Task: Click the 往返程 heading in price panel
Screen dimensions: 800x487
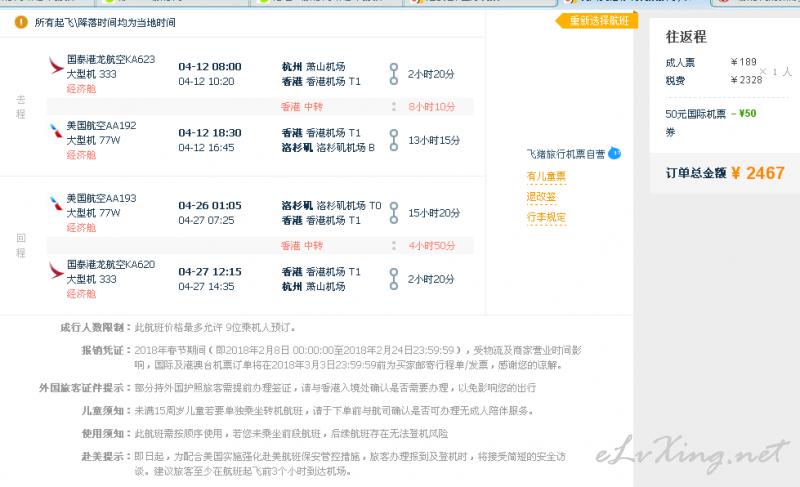Action: coord(686,37)
